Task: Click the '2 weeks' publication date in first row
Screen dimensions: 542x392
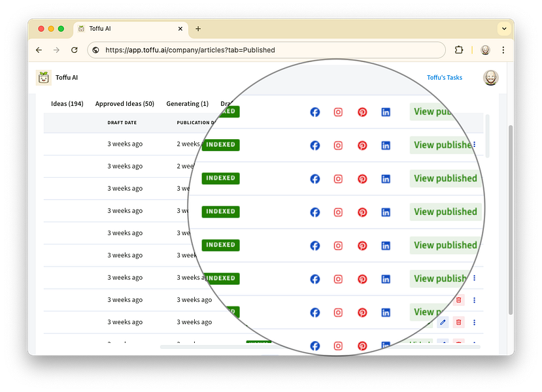Action: pyautogui.click(x=188, y=144)
